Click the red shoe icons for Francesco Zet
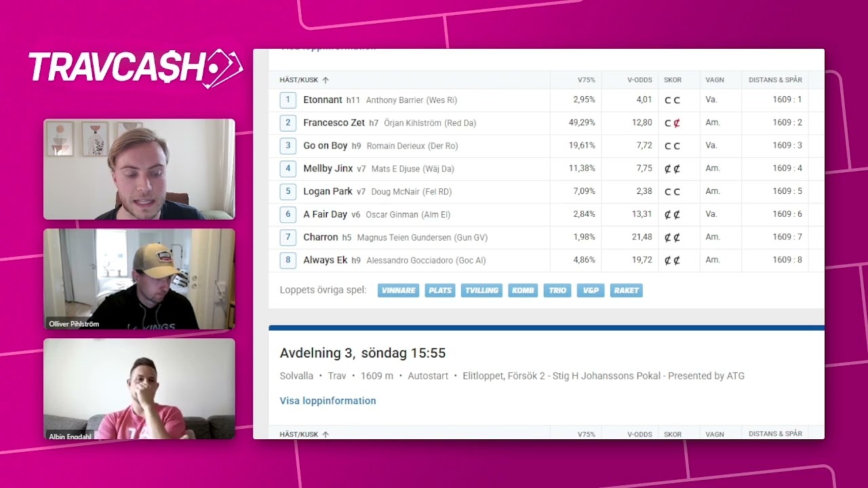868x488 pixels. coord(672,123)
